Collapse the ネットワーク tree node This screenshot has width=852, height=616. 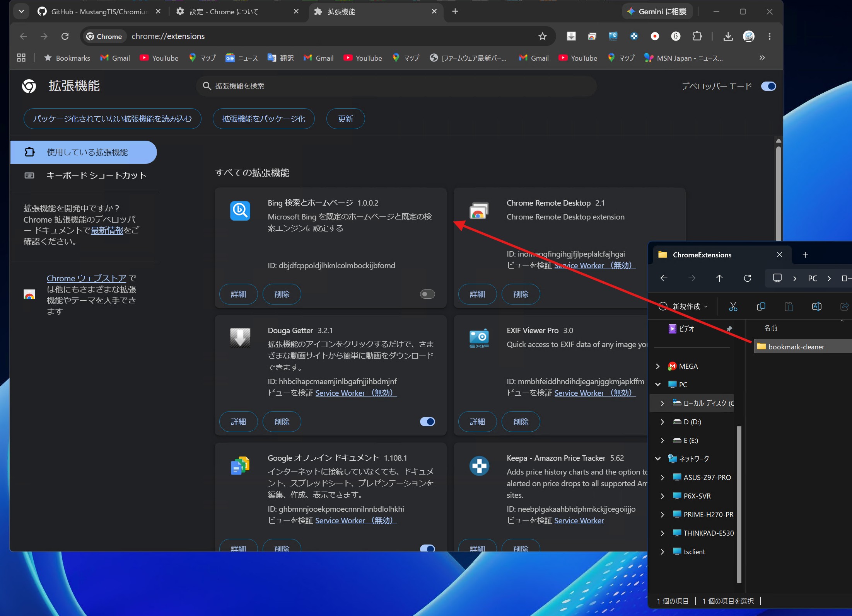[658, 459]
